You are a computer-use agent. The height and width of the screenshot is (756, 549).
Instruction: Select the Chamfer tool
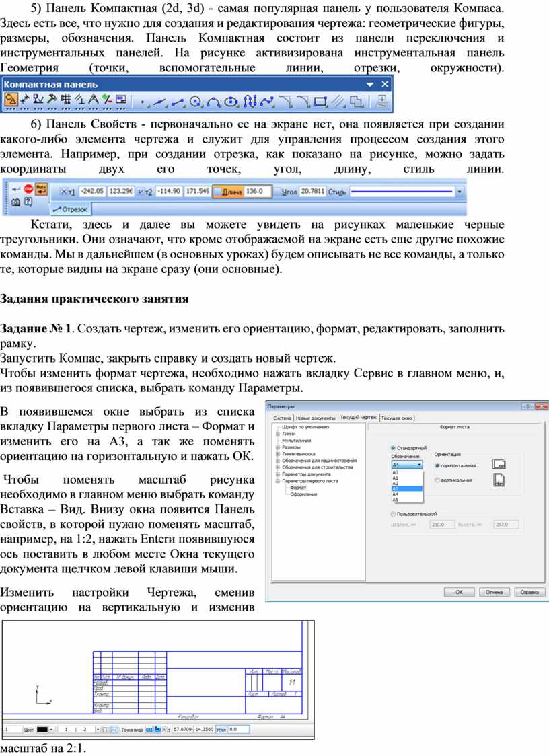pos(286,102)
